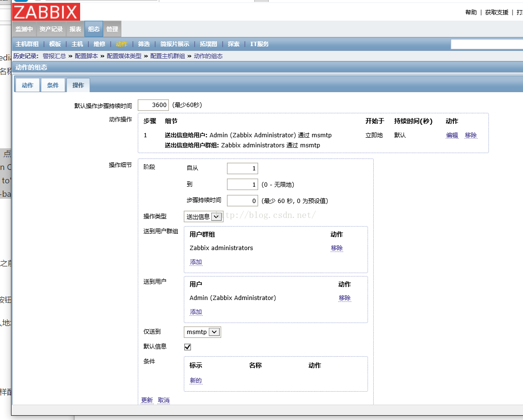Open the 资产记录 main menu tab
The image size is (523, 420).
click(x=51, y=29)
